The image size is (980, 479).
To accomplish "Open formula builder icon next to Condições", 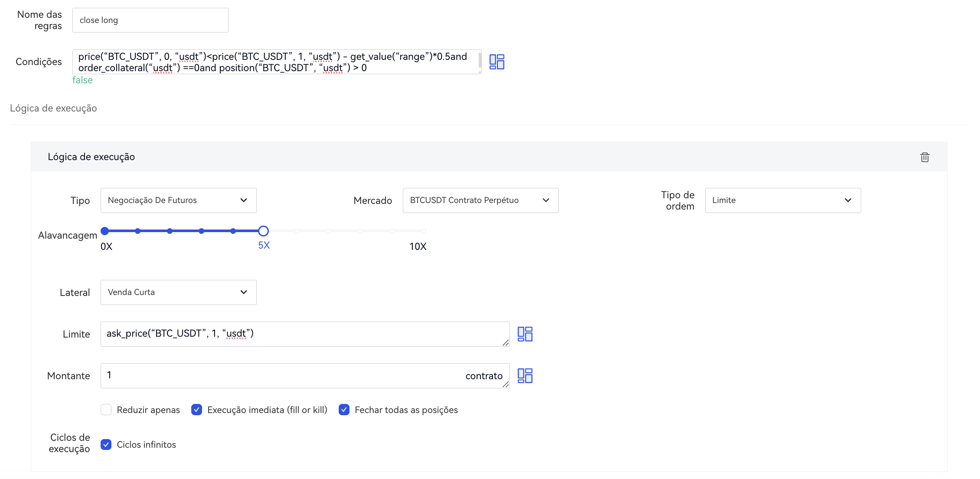I will [x=497, y=62].
